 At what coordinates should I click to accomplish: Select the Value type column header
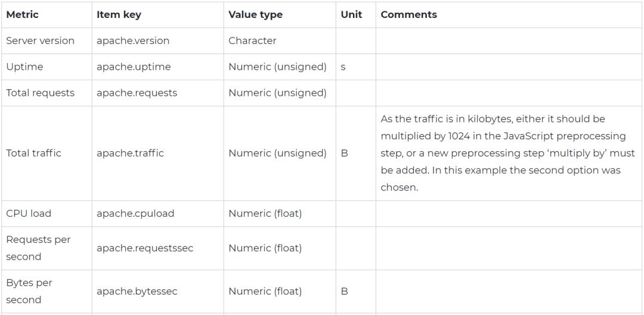pos(255,15)
